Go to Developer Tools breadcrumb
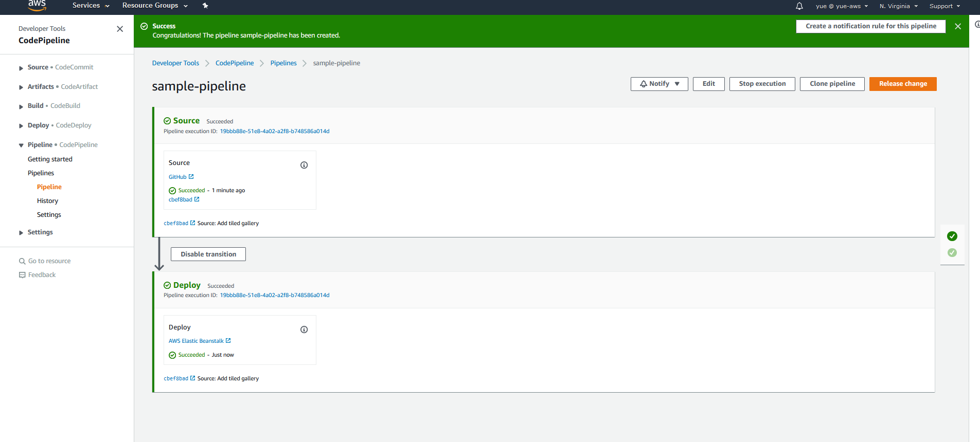Viewport: 980px width, 442px height. [175, 63]
